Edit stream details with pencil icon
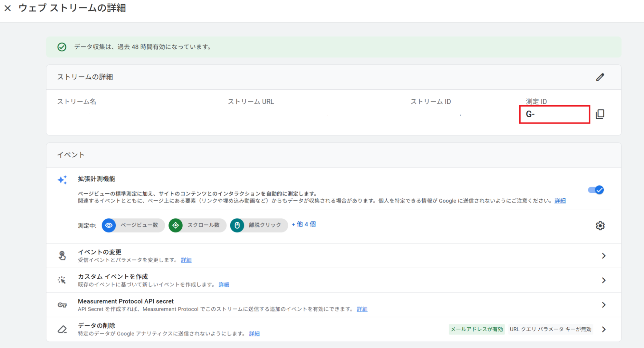The width and height of the screenshot is (644, 348). (600, 77)
